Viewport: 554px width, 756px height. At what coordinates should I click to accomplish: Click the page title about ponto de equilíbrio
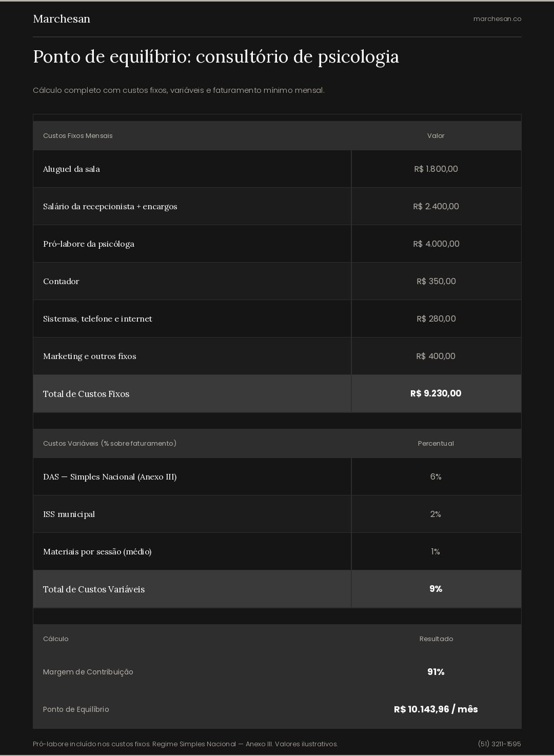tap(216, 57)
